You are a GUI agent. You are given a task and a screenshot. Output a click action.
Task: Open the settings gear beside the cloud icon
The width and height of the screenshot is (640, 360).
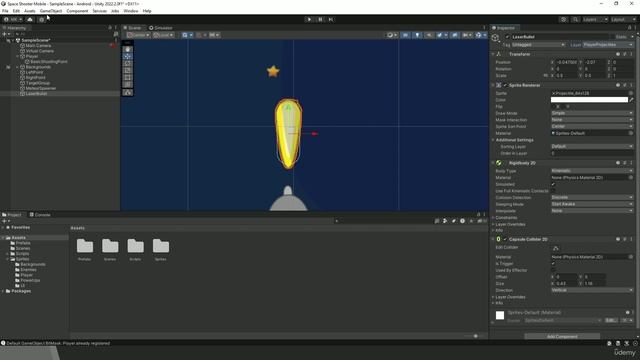[x=41, y=19]
